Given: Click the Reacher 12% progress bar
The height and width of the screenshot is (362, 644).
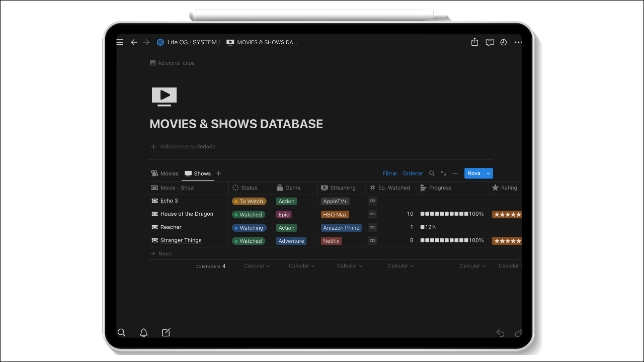Looking at the screenshot, I should [429, 227].
